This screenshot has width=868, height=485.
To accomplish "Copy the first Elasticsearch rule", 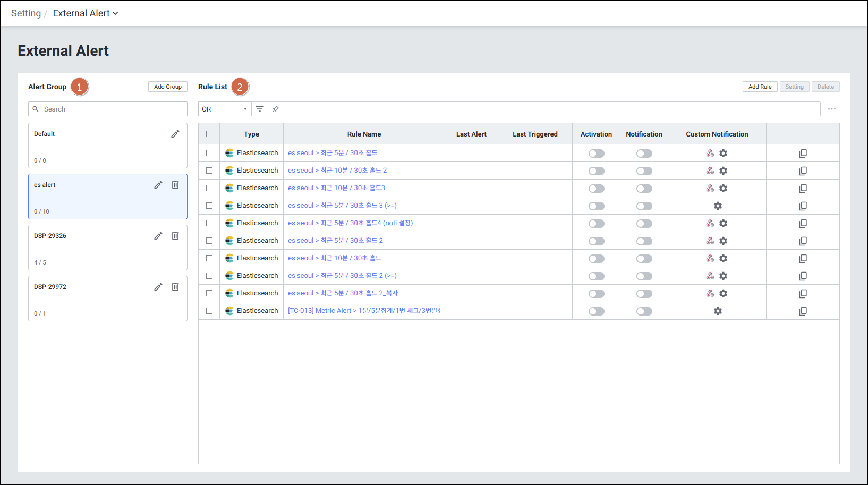I will [803, 154].
